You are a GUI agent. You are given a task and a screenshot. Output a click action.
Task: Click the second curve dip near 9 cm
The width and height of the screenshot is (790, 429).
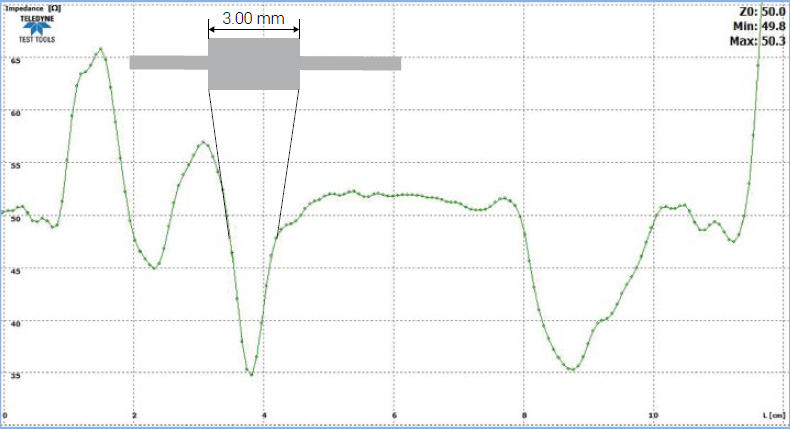click(x=571, y=369)
